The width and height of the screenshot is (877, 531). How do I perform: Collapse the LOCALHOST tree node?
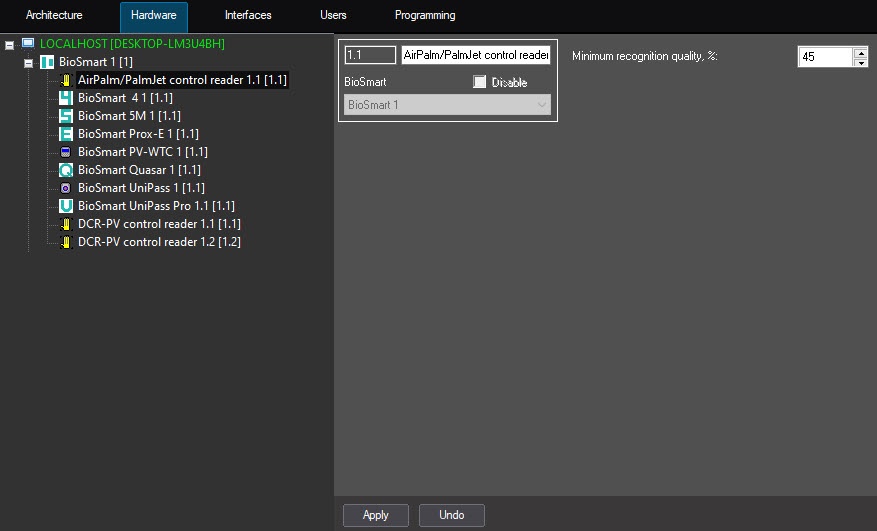(10, 45)
